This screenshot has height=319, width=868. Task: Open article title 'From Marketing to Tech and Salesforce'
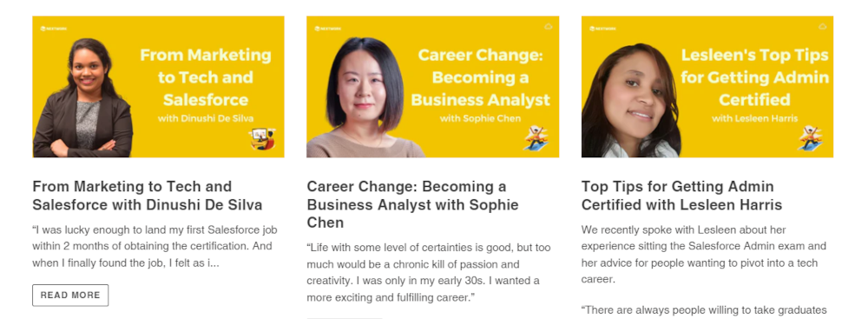point(148,196)
